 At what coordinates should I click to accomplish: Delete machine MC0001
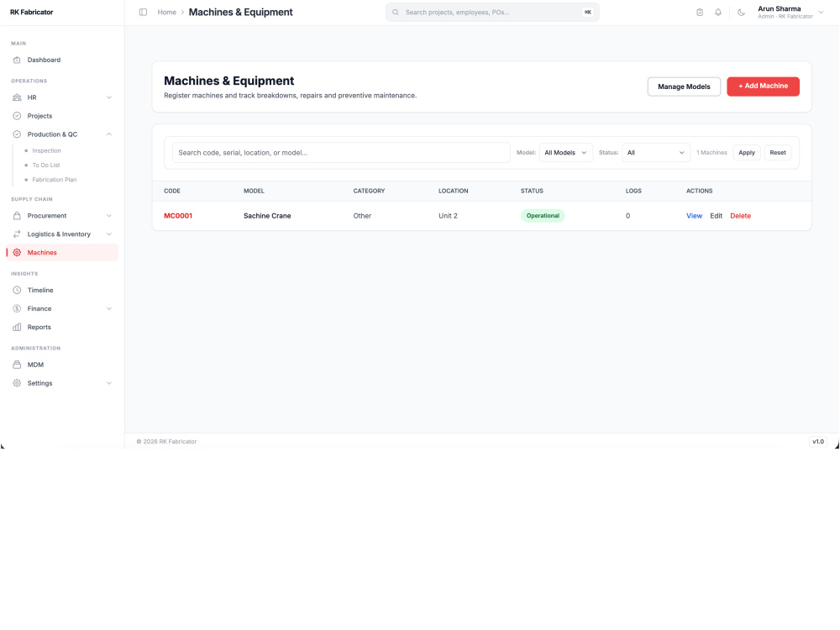[740, 216]
